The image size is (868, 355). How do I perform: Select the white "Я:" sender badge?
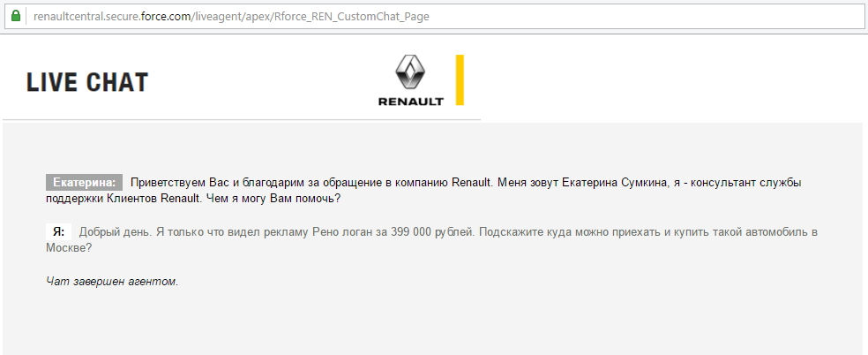point(58,232)
